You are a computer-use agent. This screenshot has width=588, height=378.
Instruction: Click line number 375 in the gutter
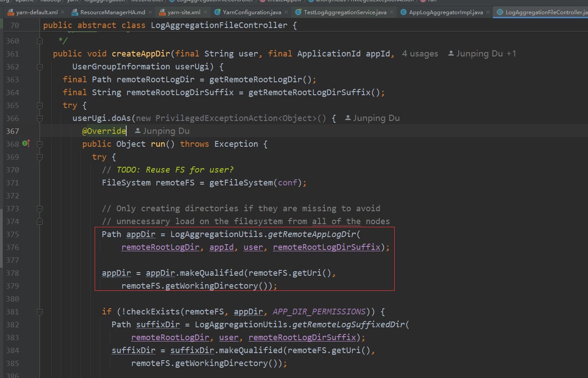click(x=12, y=234)
